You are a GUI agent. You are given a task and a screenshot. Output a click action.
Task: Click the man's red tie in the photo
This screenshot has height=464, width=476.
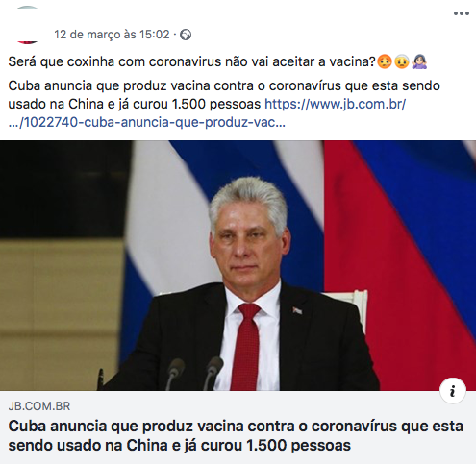point(245,347)
